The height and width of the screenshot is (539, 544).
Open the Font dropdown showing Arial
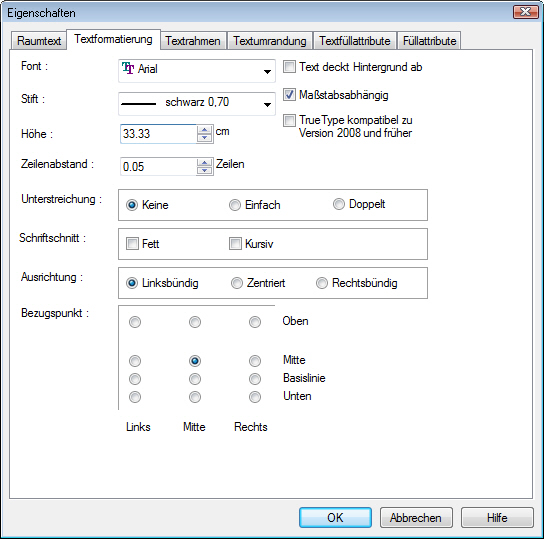[197, 71]
